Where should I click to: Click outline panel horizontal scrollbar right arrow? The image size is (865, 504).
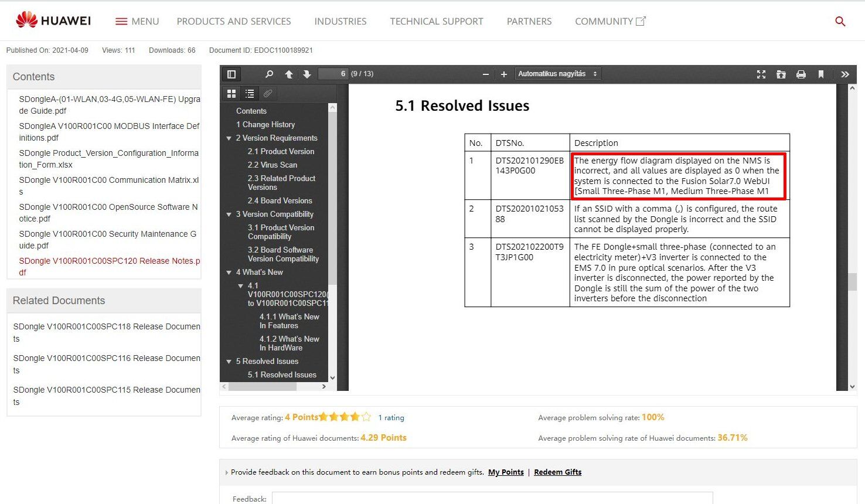click(x=324, y=387)
